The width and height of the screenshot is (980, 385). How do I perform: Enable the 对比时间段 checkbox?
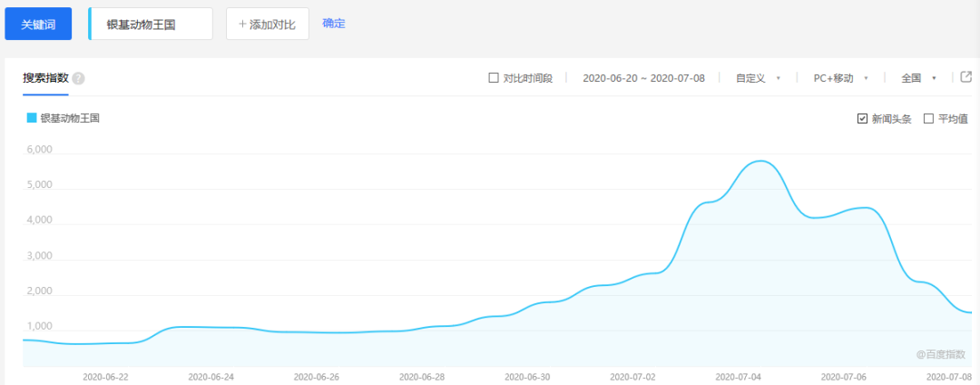493,78
